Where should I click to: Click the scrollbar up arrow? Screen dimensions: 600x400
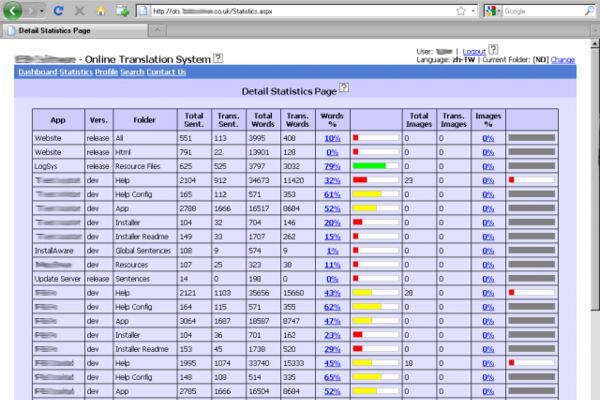(595, 44)
